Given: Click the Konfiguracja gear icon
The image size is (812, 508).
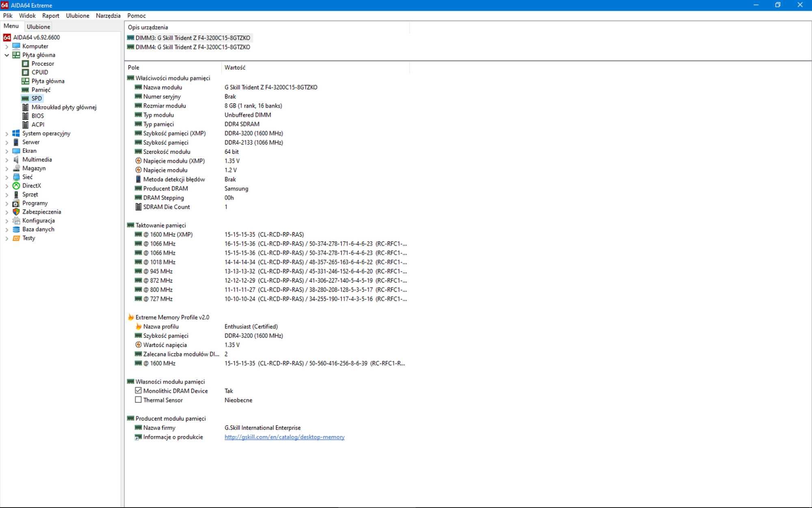Looking at the screenshot, I should pyautogui.click(x=16, y=221).
